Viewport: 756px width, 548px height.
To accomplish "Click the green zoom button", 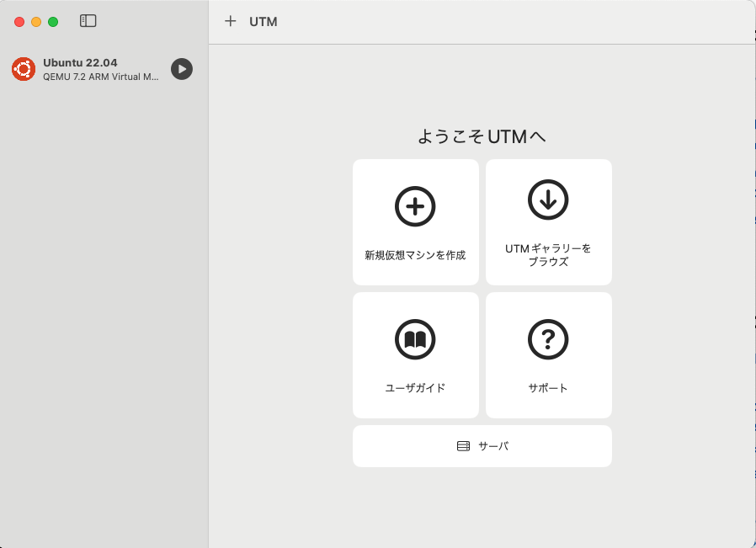I will click(52, 22).
